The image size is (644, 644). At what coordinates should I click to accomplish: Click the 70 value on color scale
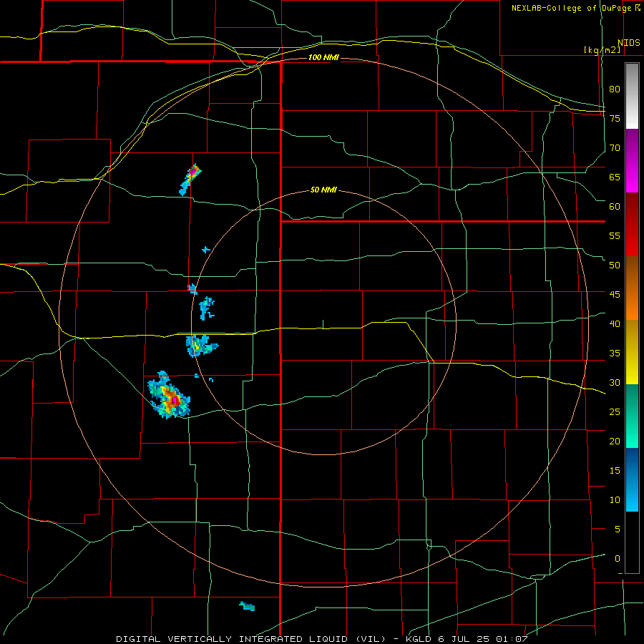(615, 148)
